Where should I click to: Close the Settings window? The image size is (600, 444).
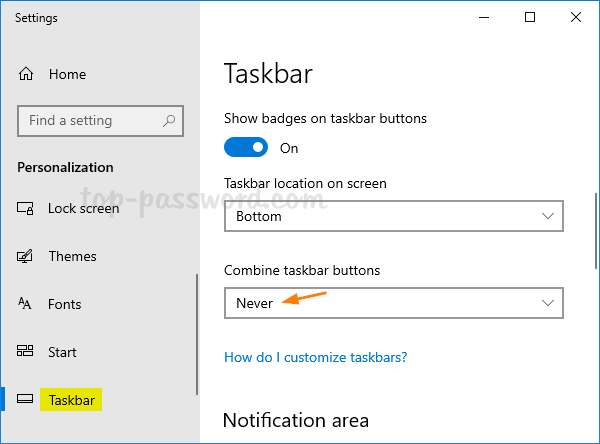pos(576,17)
